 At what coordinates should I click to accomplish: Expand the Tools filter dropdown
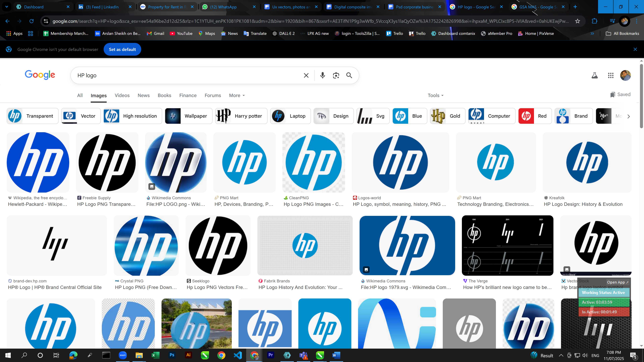click(x=436, y=95)
